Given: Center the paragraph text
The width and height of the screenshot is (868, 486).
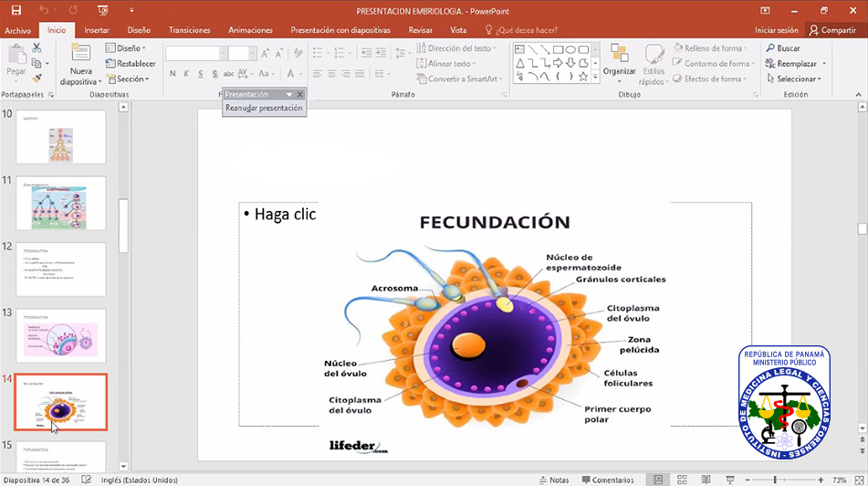Looking at the screenshot, I should click(x=331, y=73).
